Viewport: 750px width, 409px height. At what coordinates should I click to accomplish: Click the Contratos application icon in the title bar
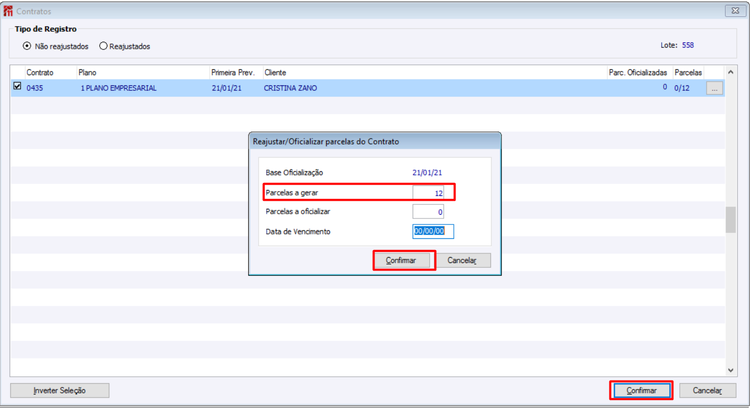8,11
